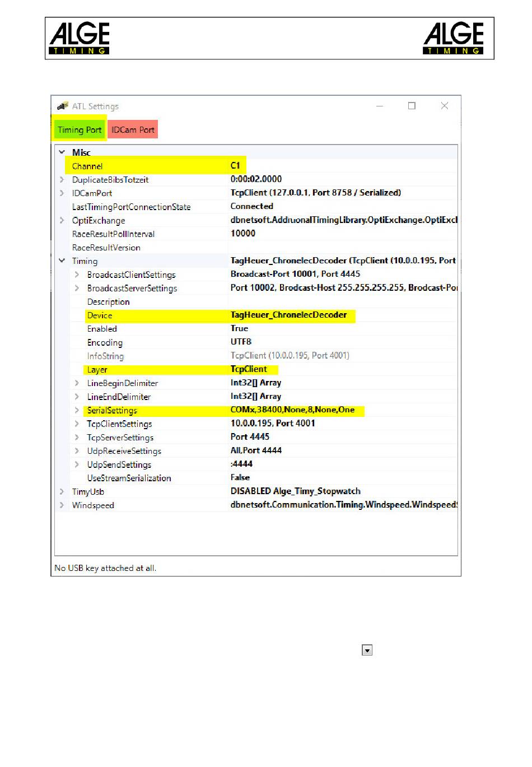Click the Layer value TcpClient
Image resolution: width=532 pixels, height=767 pixels.
[x=249, y=369]
